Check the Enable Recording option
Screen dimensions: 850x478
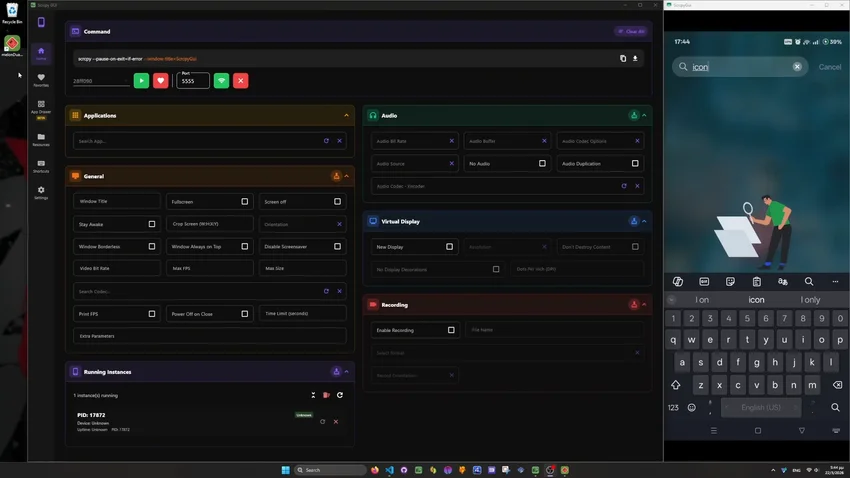[451, 330]
